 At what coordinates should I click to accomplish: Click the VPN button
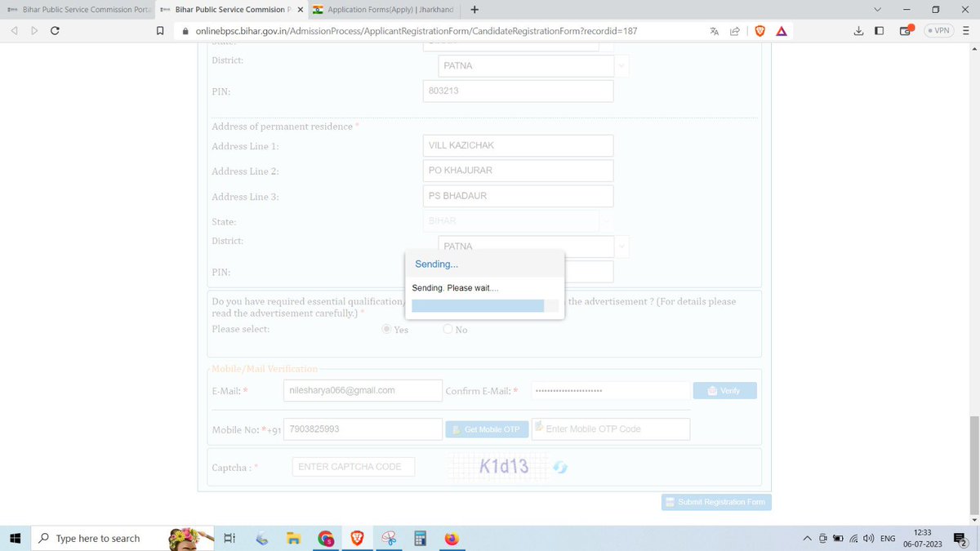(939, 31)
